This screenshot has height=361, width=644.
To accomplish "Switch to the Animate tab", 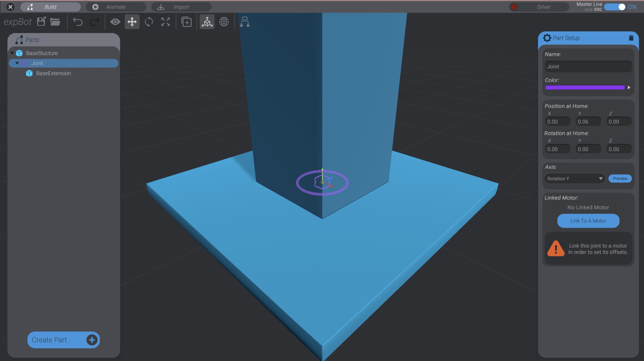I will click(x=116, y=7).
